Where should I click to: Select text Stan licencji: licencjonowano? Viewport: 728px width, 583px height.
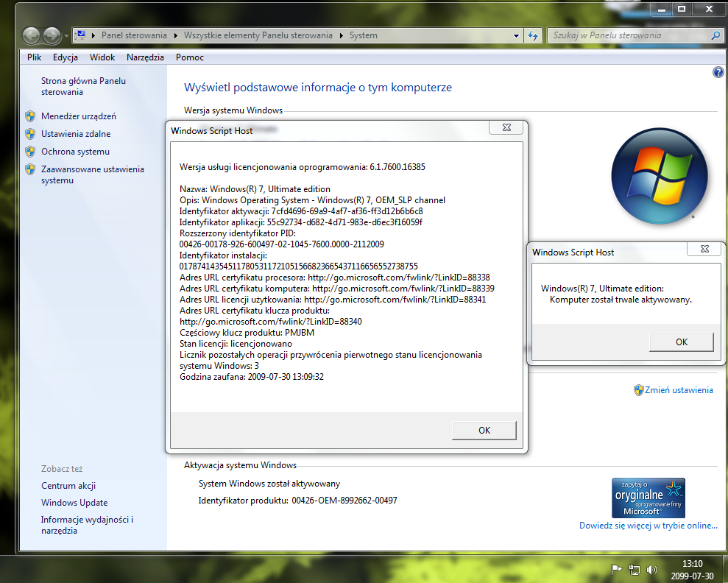point(236,344)
